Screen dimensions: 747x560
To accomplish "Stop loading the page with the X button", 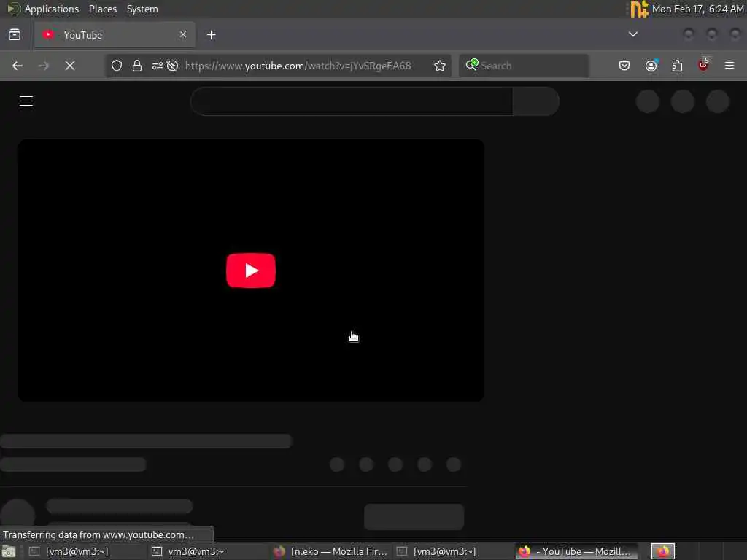I will tap(70, 66).
